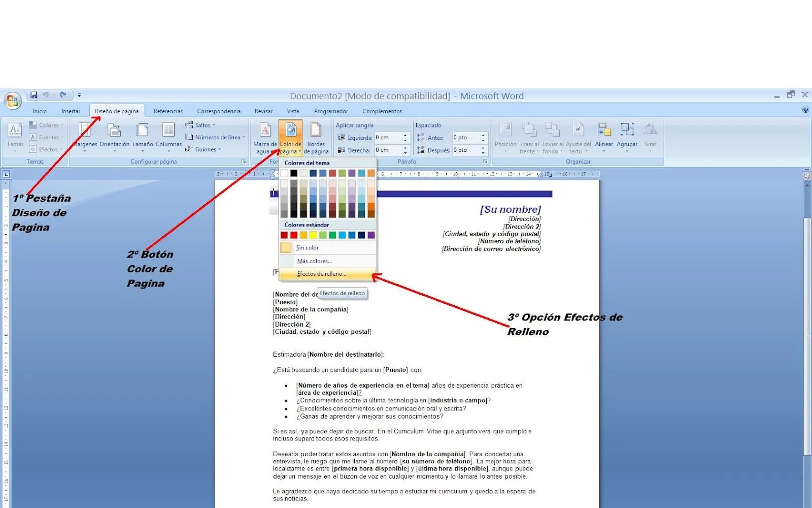Click Efectos de relleno option
This screenshot has width=812, height=508.
(321, 274)
